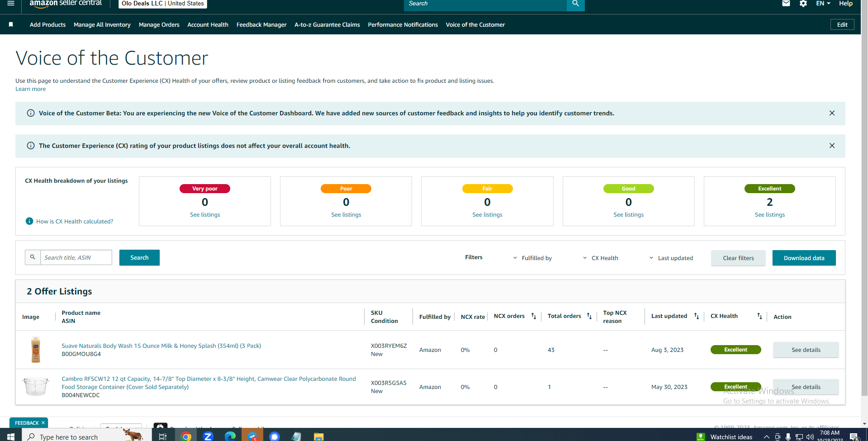Screen dimensions: 868x441
Task: Open the Learn more link
Action: [30, 89]
